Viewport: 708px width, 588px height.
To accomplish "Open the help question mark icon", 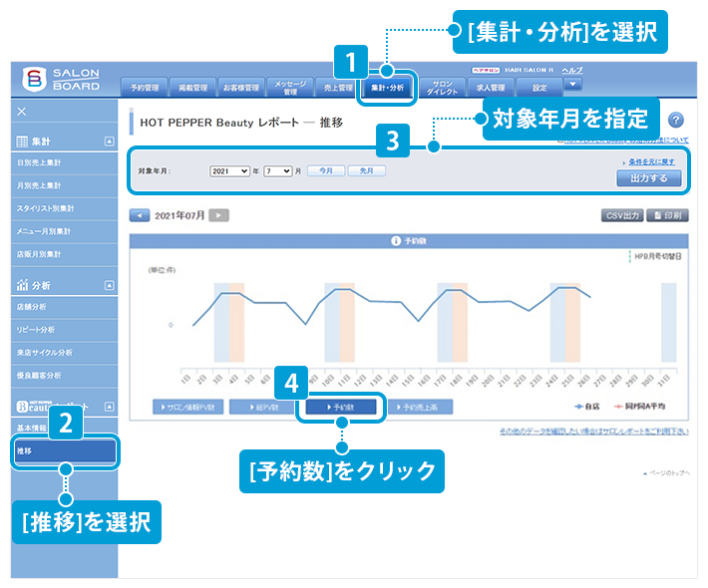I will click(x=675, y=120).
